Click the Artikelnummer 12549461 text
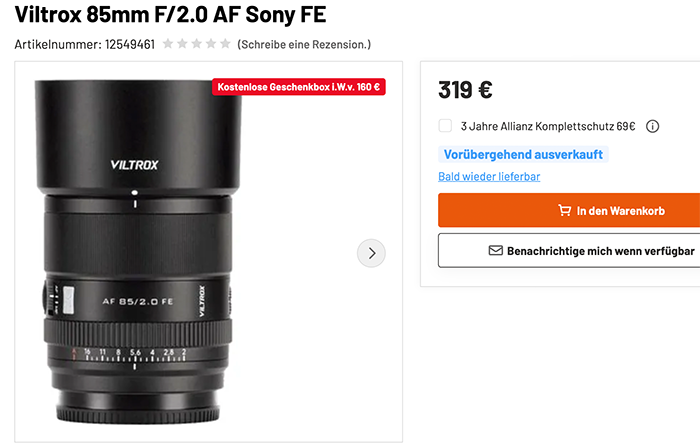The image size is (700, 444). point(85,44)
